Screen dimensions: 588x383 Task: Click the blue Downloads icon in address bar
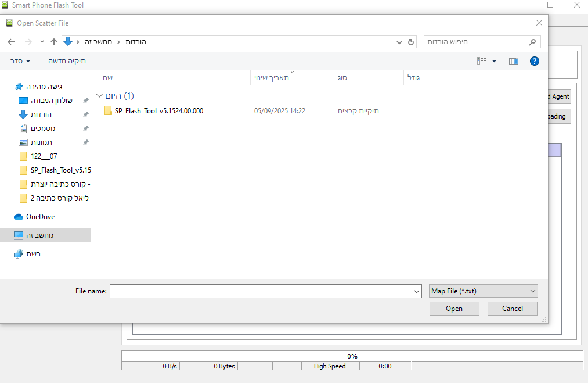[x=68, y=41]
